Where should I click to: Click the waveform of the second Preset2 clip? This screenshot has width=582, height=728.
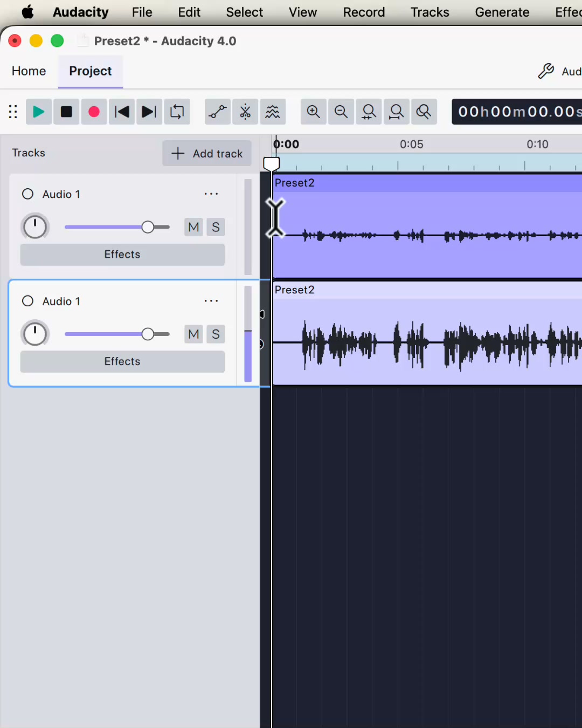click(427, 342)
